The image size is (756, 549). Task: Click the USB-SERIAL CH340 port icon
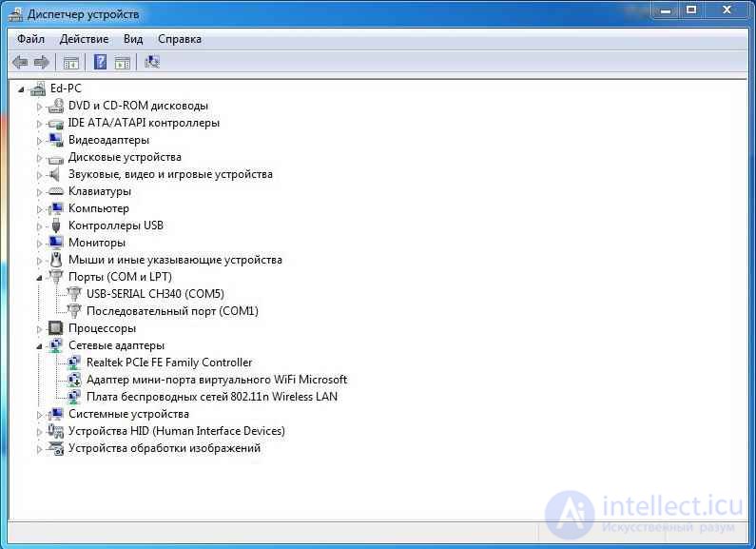coord(74,294)
